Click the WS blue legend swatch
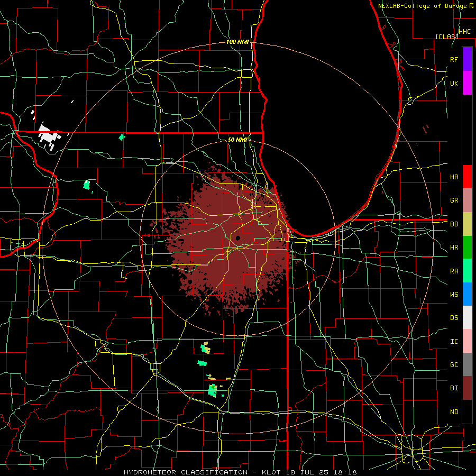This screenshot has height=476, width=476. tap(467, 294)
